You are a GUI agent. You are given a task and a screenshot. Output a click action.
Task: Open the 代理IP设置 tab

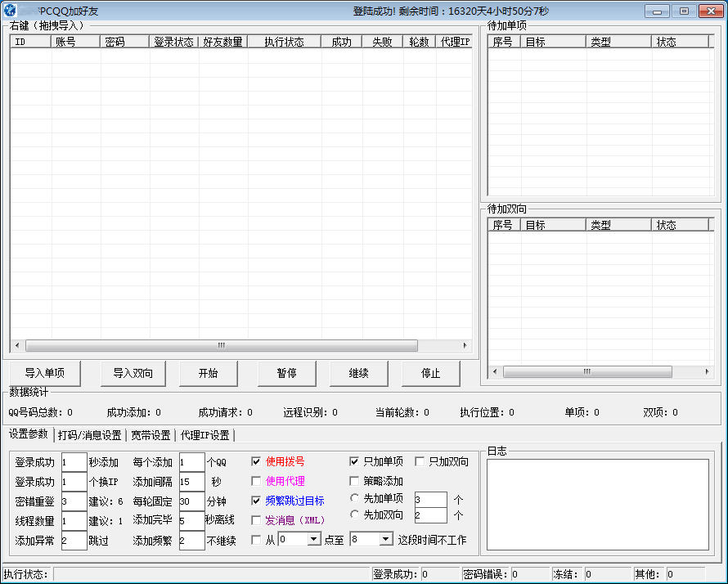tap(204, 435)
